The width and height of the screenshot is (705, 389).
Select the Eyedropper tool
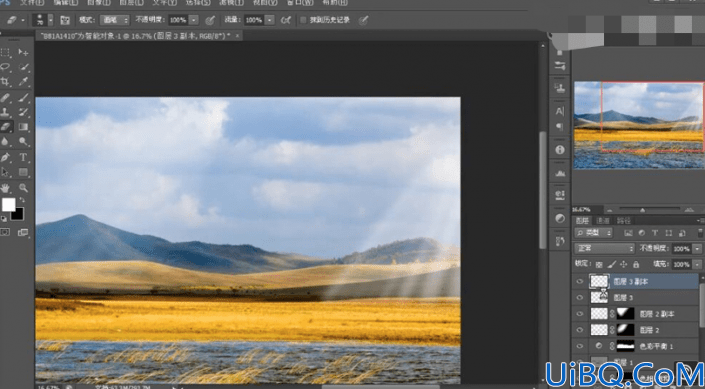tap(23, 81)
